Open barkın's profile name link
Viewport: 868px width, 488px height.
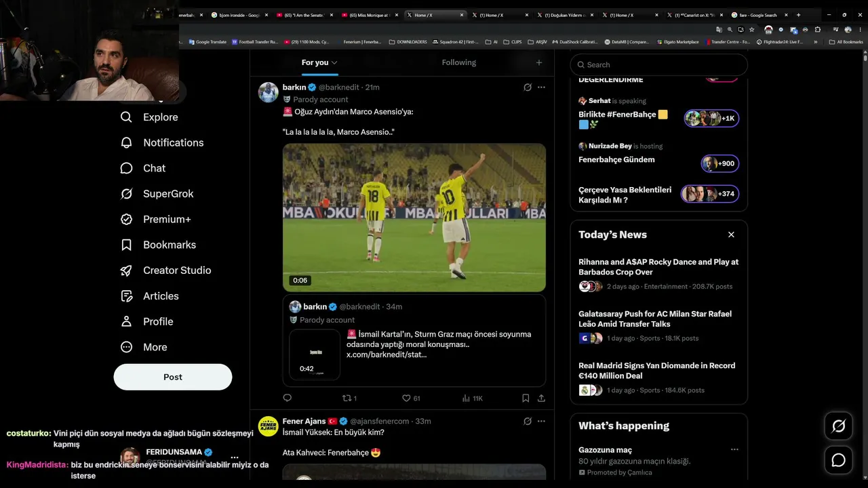294,87
